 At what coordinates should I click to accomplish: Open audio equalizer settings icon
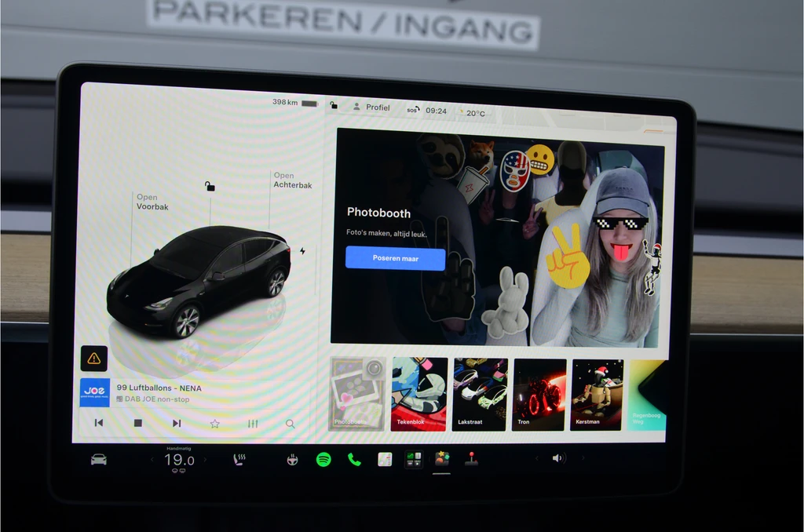(253, 424)
